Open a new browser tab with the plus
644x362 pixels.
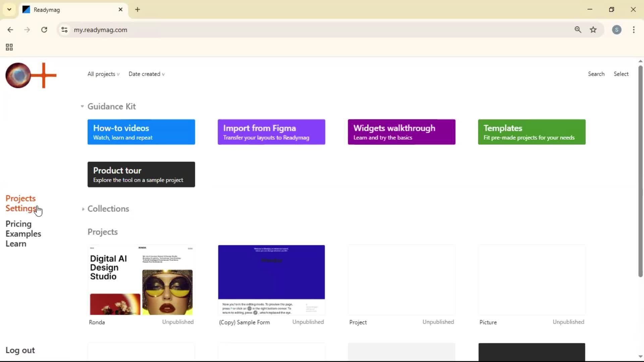138,9
